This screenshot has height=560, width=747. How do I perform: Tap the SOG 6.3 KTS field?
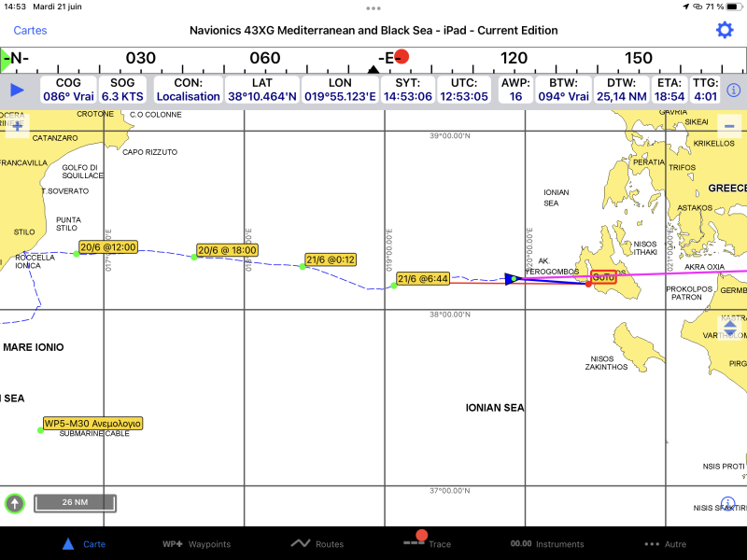click(122, 90)
